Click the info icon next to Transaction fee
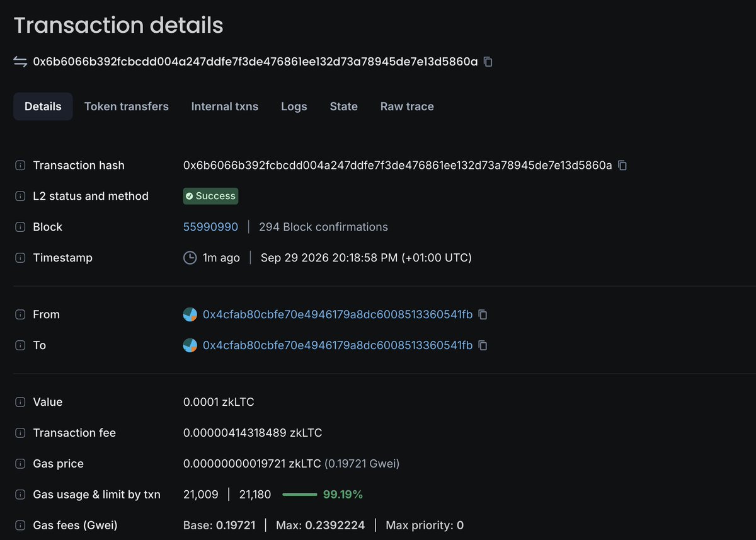The height and width of the screenshot is (540, 756). (20, 433)
